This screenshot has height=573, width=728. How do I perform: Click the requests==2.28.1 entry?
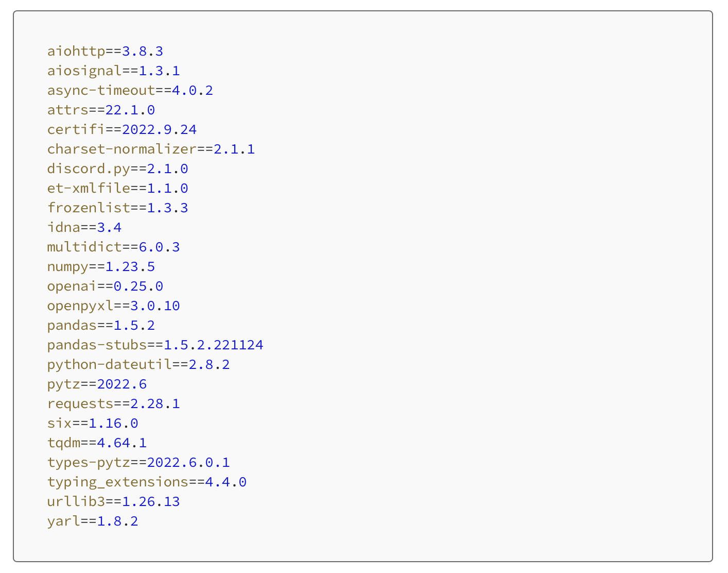pos(113,403)
